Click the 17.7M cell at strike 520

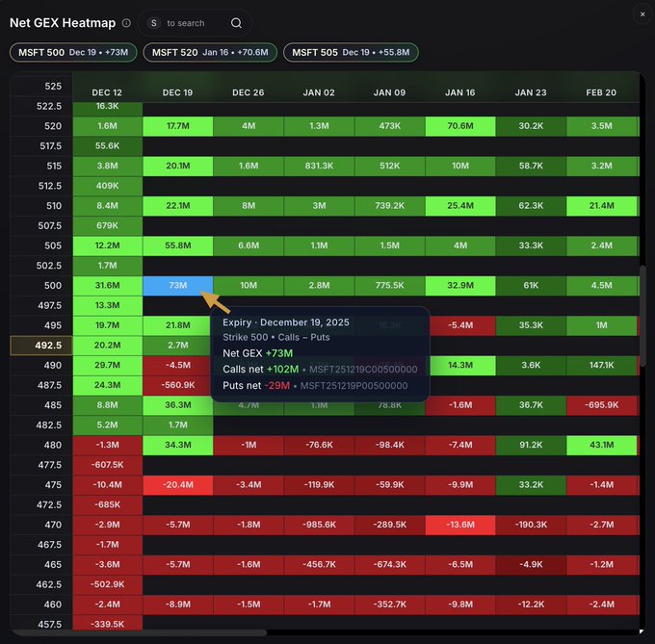pyautogui.click(x=177, y=126)
